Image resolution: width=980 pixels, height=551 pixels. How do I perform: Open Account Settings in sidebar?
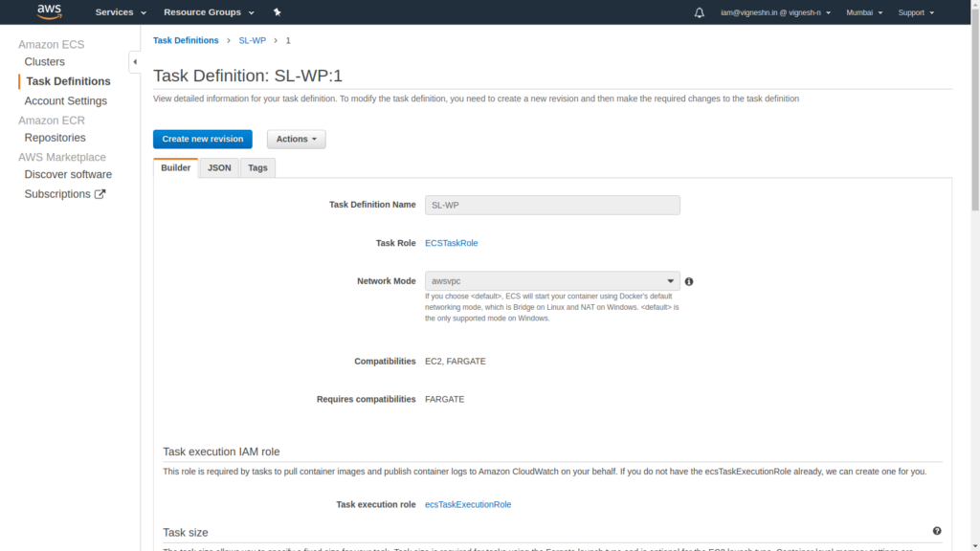[66, 100]
